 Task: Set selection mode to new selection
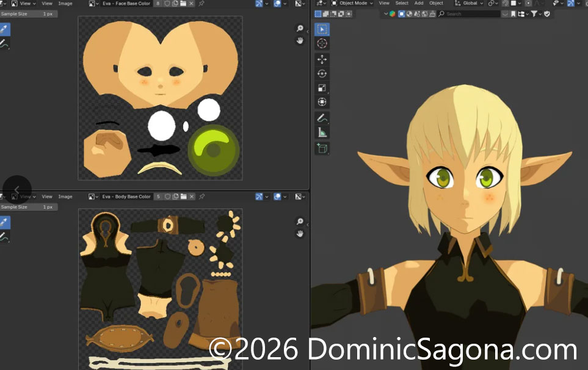[x=318, y=14]
